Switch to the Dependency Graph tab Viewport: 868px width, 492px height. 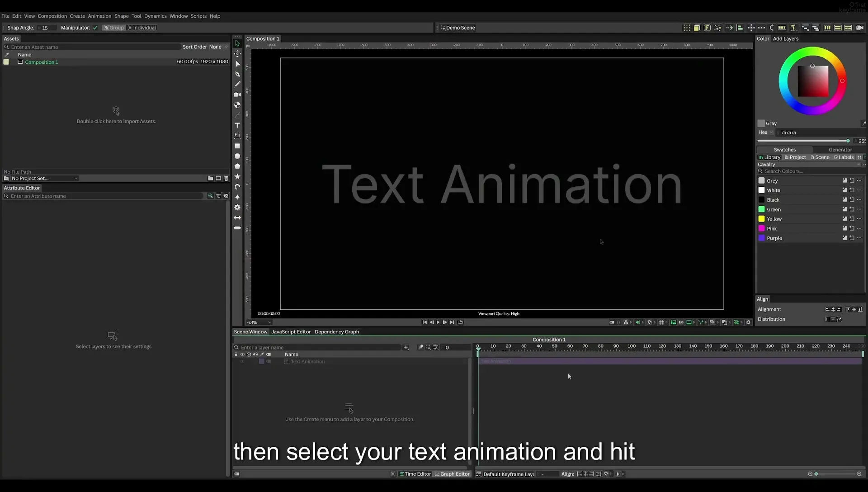pos(337,332)
